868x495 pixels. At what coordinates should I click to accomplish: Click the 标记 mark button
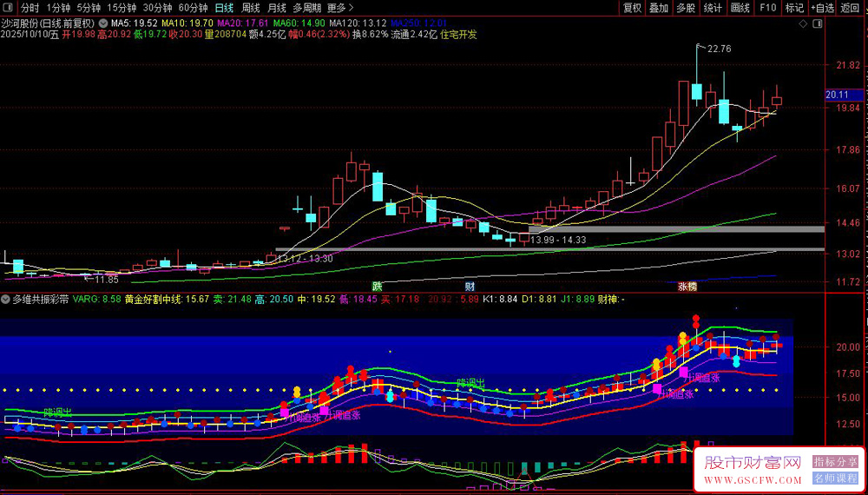tap(795, 8)
